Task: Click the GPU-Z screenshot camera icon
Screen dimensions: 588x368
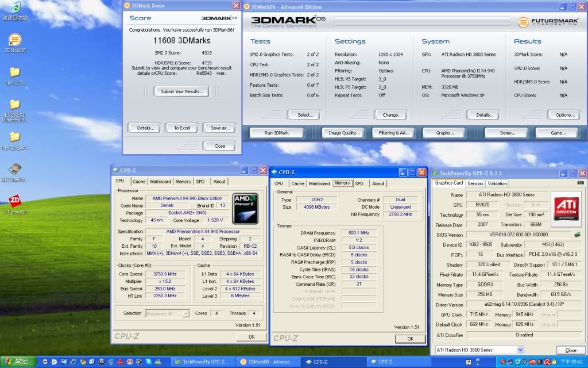Action: [x=581, y=182]
